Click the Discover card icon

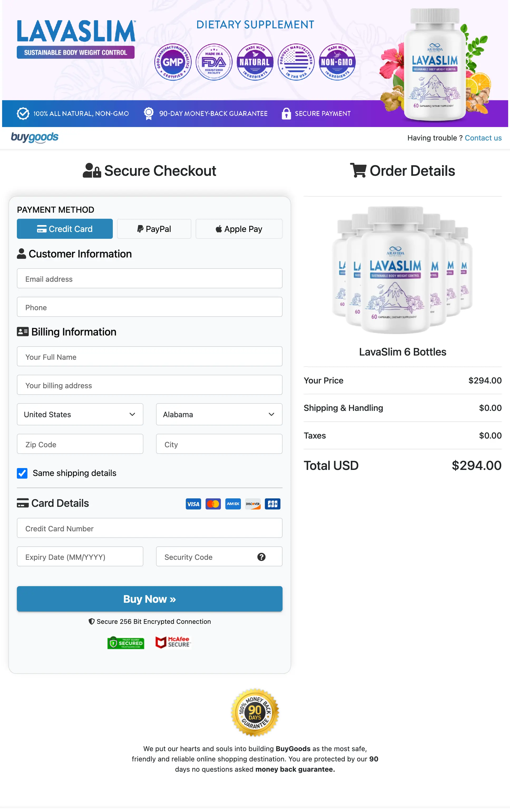(x=253, y=504)
